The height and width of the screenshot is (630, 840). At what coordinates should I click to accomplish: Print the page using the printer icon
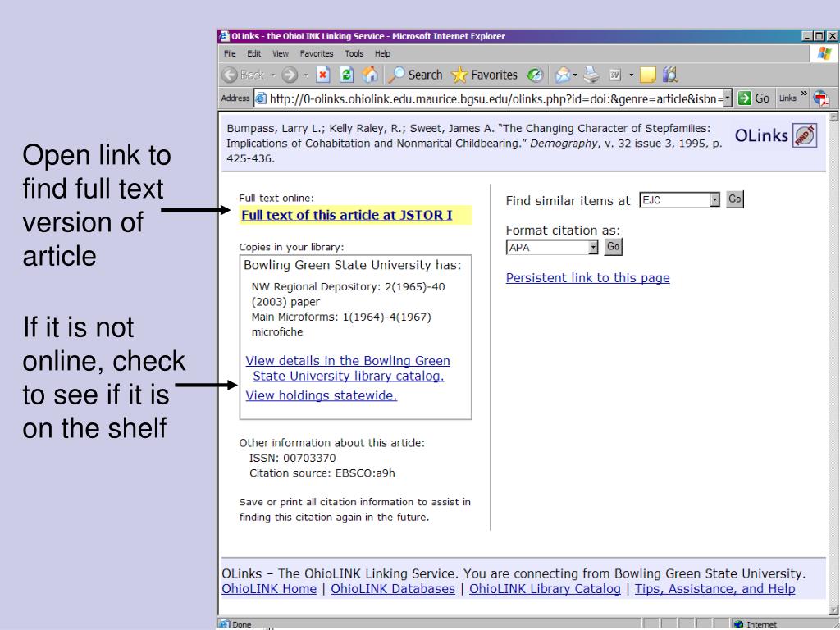(591, 75)
